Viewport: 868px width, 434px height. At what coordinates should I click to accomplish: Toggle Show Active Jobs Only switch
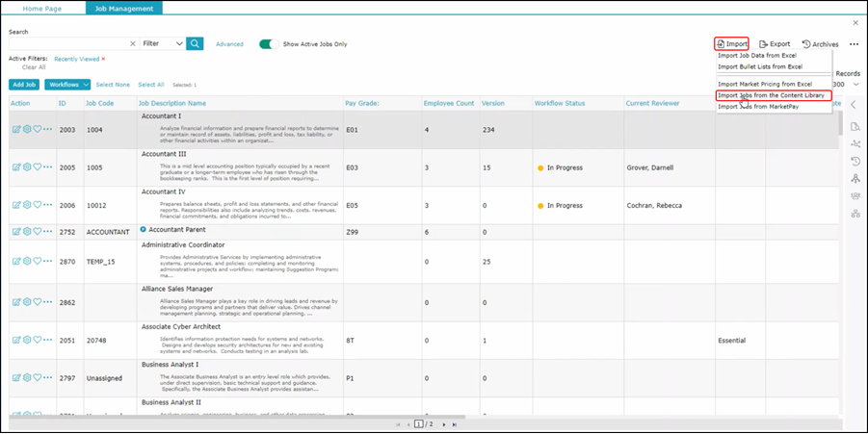pyautogui.click(x=269, y=44)
